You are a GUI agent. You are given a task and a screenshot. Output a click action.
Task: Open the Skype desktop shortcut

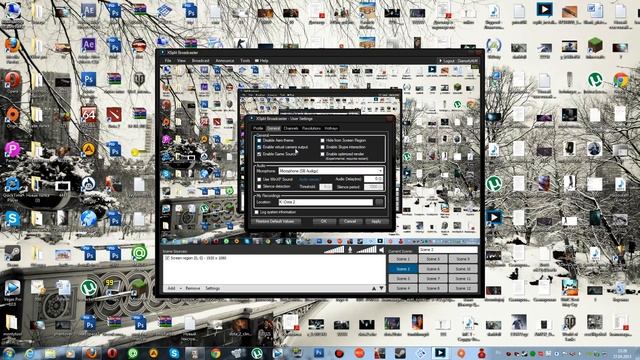(12, 219)
